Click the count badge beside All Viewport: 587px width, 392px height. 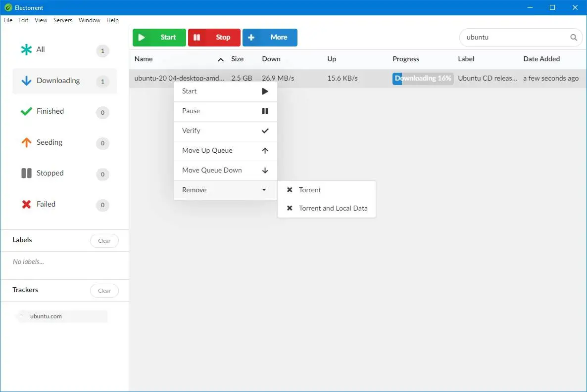[102, 51]
